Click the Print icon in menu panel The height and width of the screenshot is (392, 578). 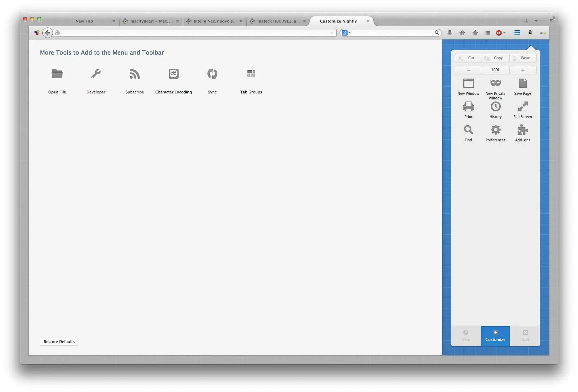tap(468, 106)
